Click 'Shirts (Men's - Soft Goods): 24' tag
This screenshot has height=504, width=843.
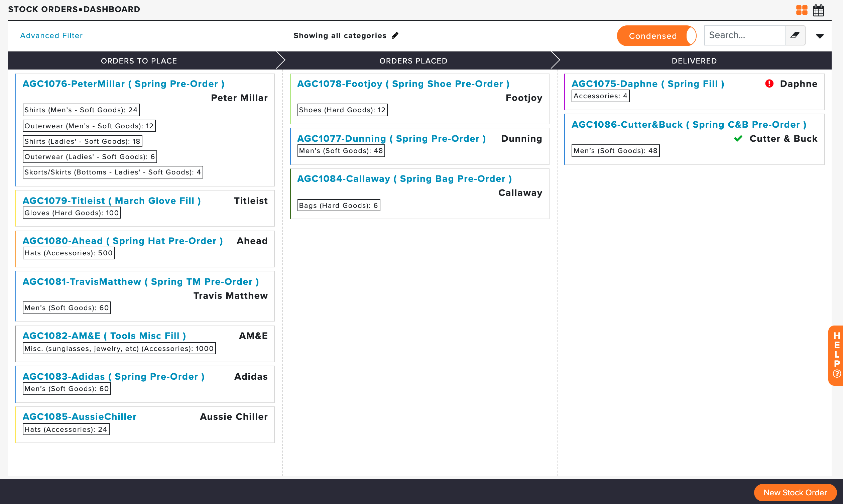(81, 110)
